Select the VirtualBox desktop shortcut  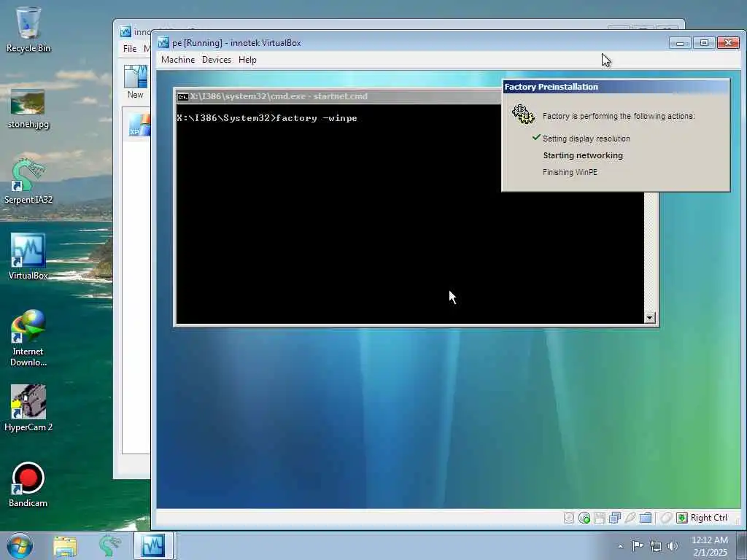click(x=28, y=257)
